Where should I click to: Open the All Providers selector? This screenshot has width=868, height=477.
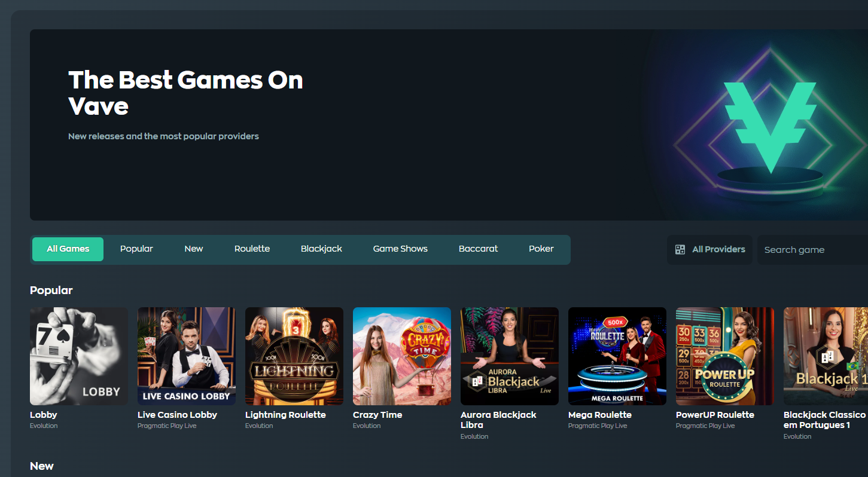[x=709, y=249]
